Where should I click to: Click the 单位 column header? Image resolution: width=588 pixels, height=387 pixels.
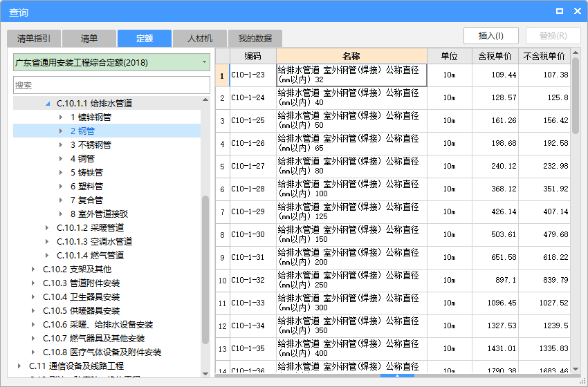pyautogui.click(x=449, y=56)
